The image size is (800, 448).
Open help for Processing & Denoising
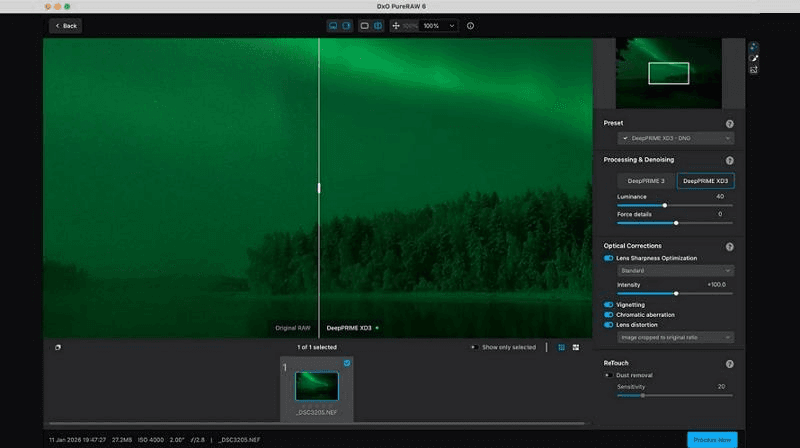click(x=730, y=161)
